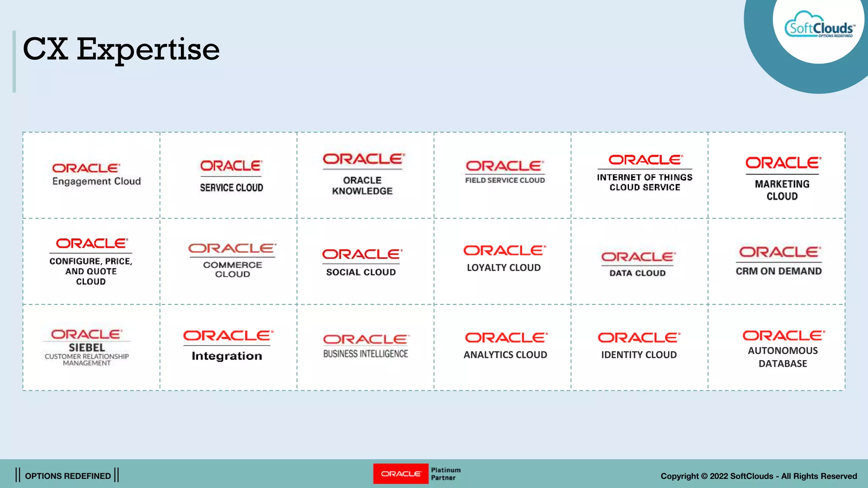
Task: Select the Oracle Integration logo
Action: click(x=228, y=346)
